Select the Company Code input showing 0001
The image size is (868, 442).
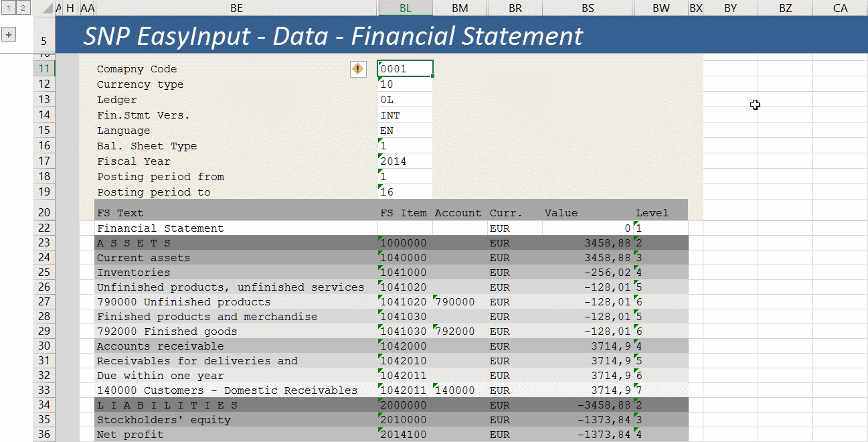tap(405, 68)
